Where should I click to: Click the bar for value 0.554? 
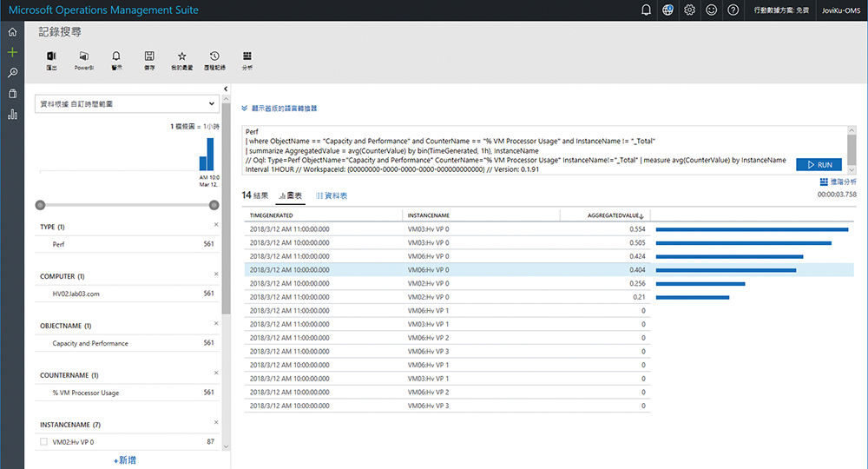752,229
